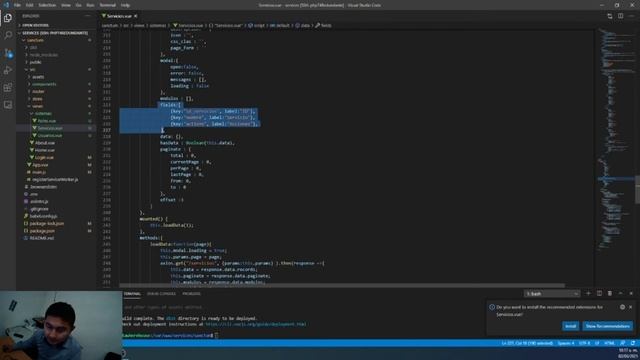The image size is (640, 360).
Task: Open registerServiceWorker.js file
Action: (55, 180)
